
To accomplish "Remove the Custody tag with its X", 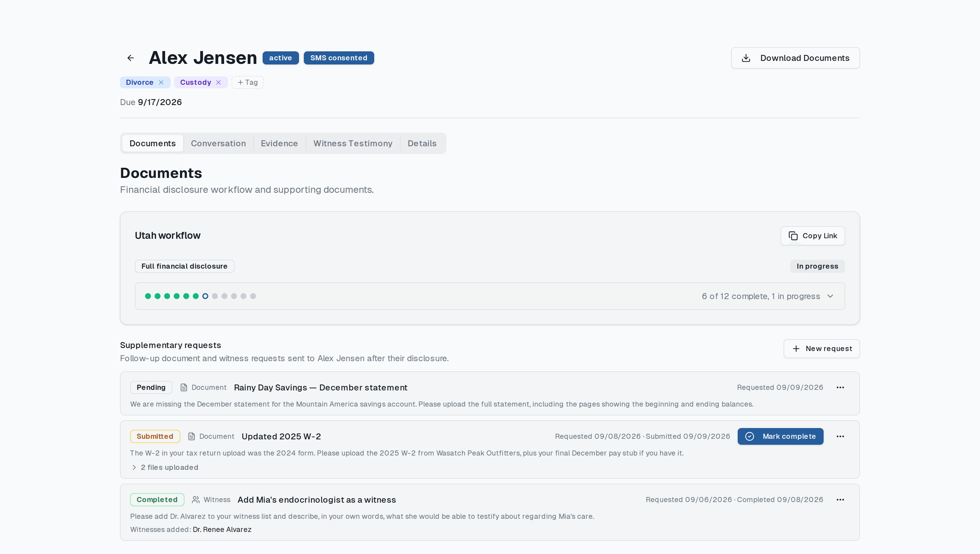I will [x=218, y=82].
